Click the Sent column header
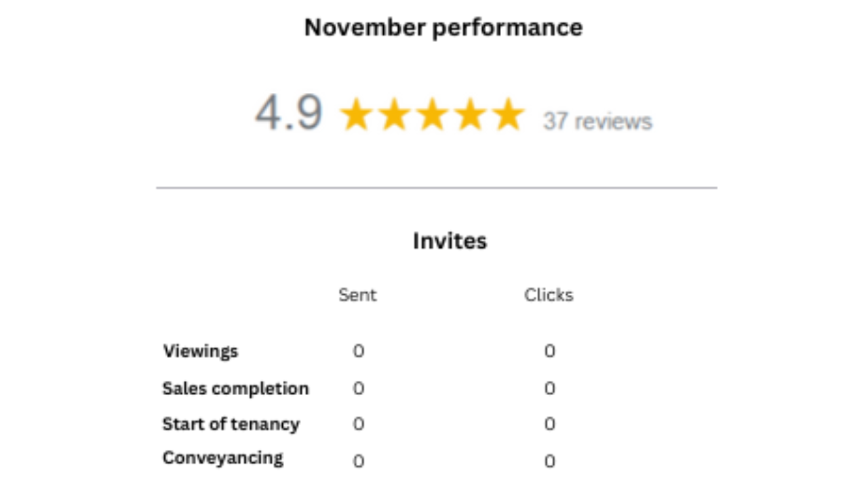Screen dimensions: 868x488 coord(357,295)
